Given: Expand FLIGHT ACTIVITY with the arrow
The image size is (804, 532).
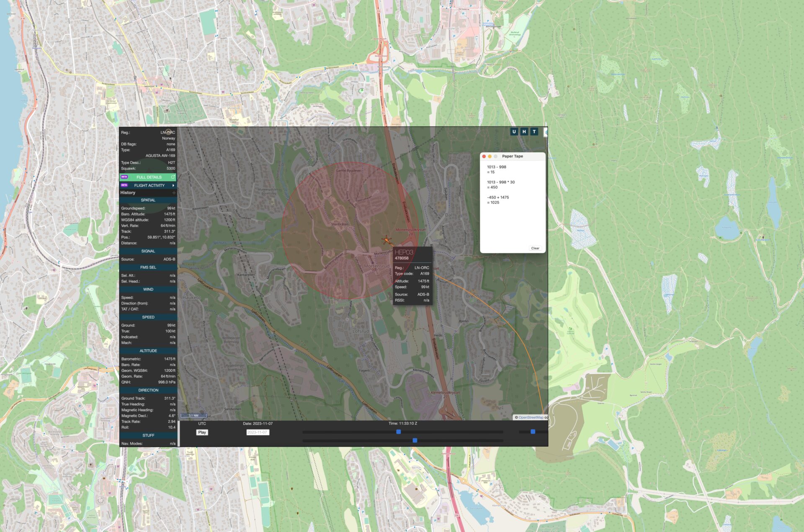Looking at the screenshot, I should coord(173,185).
